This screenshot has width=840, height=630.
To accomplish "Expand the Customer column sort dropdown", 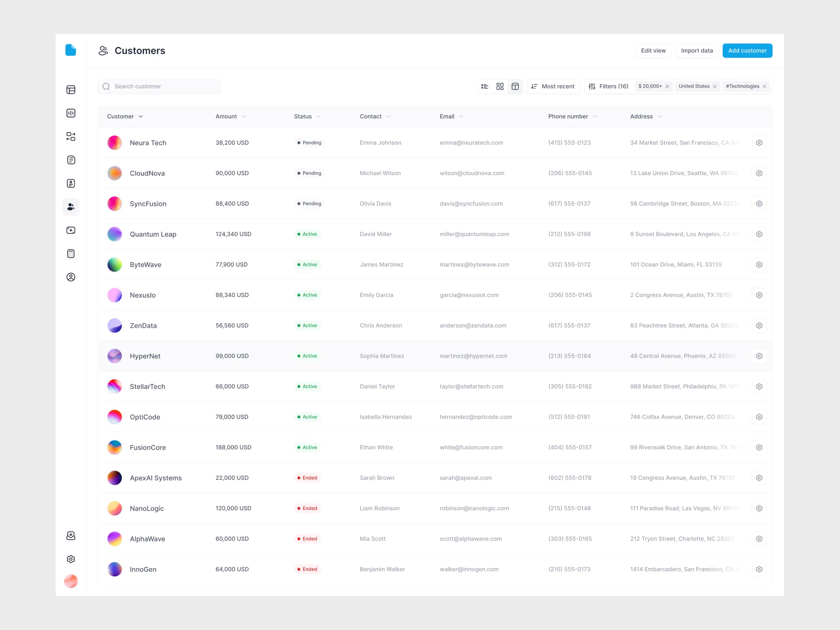I will click(x=141, y=117).
